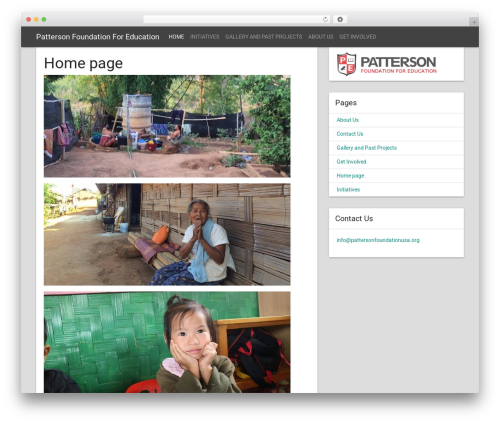Click the village camp photo

pyautogui.click(x=167, y=126)
